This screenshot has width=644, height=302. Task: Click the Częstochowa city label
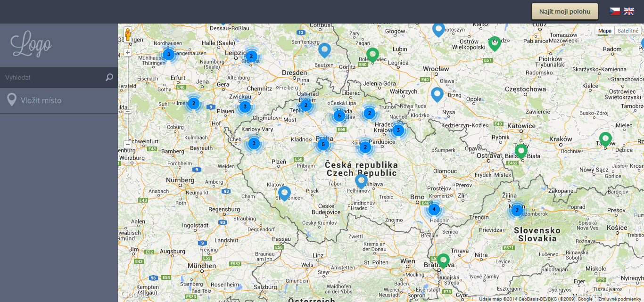pos(525,89)
